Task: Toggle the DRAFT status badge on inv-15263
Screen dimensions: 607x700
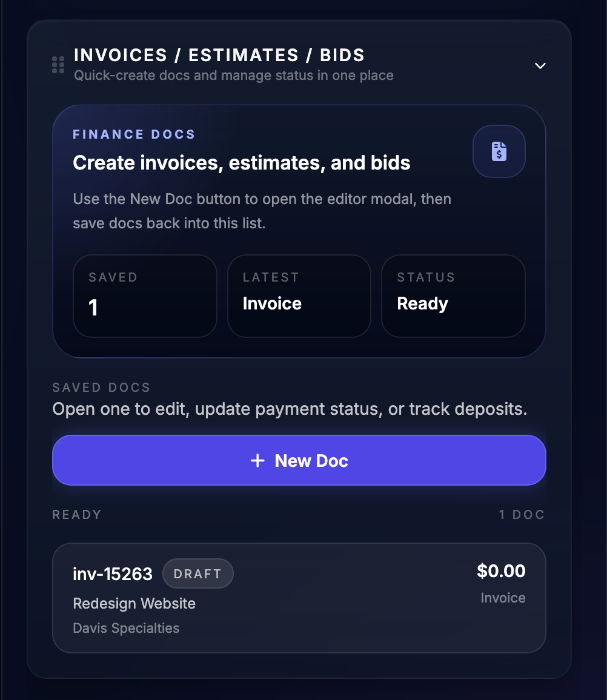Action: (197, 573)
